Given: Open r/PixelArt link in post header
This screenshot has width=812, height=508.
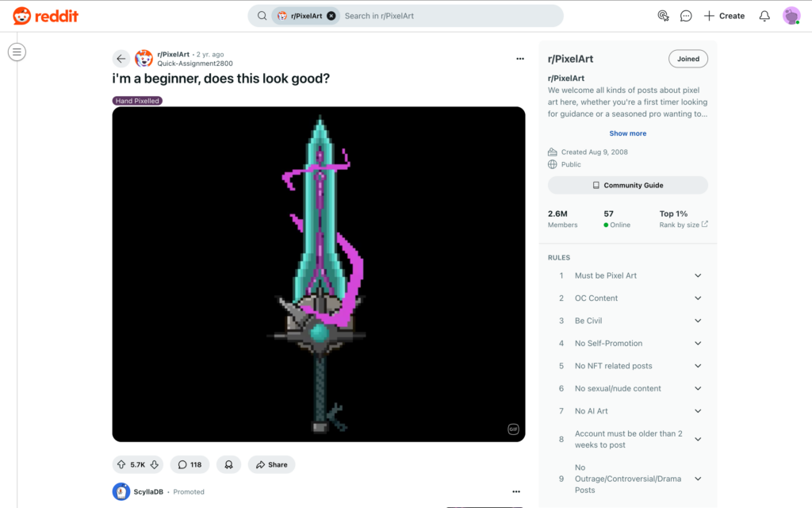Looking at the screenshot, I should tap(174, 55).
